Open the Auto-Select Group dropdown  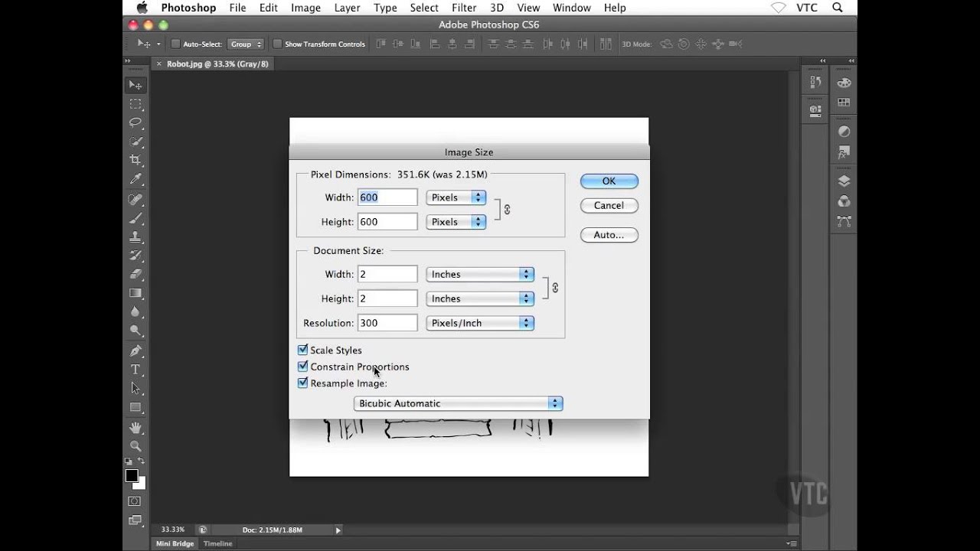pos(246,44)
